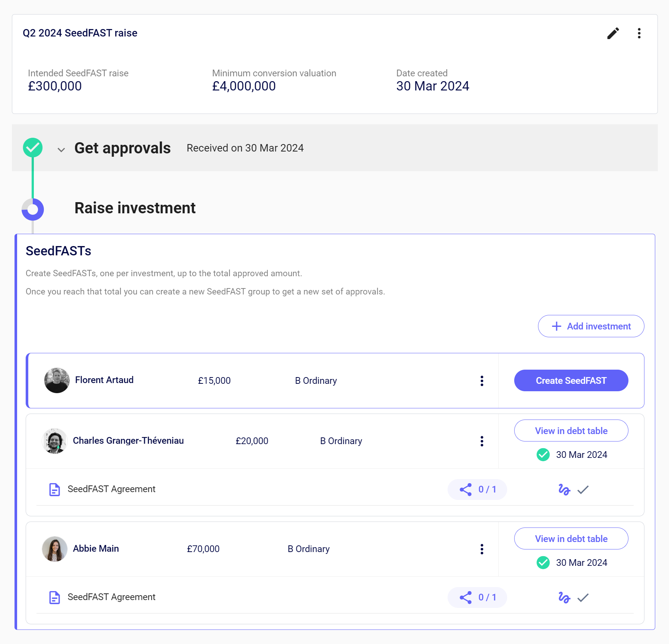
Task: Click signature icon on Charles's agreement
Action: pos(564,490)
